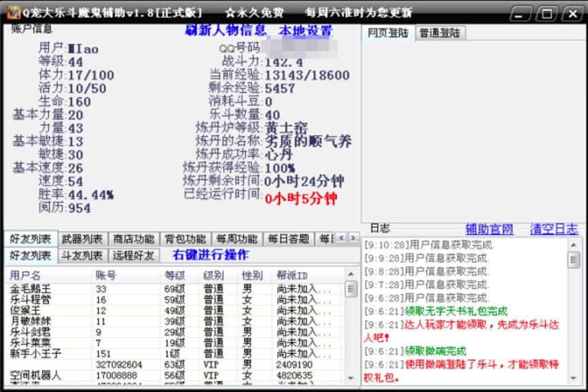Sort by the 账号 column header
This screenshot has width=588, height=392.
(126, 275)
